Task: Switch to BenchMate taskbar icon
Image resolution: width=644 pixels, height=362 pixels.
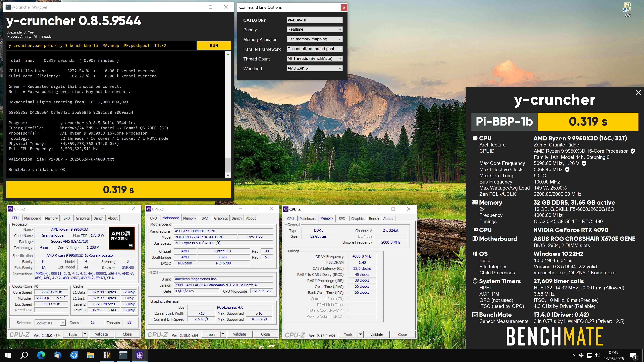Action: (x=107, y=355)
